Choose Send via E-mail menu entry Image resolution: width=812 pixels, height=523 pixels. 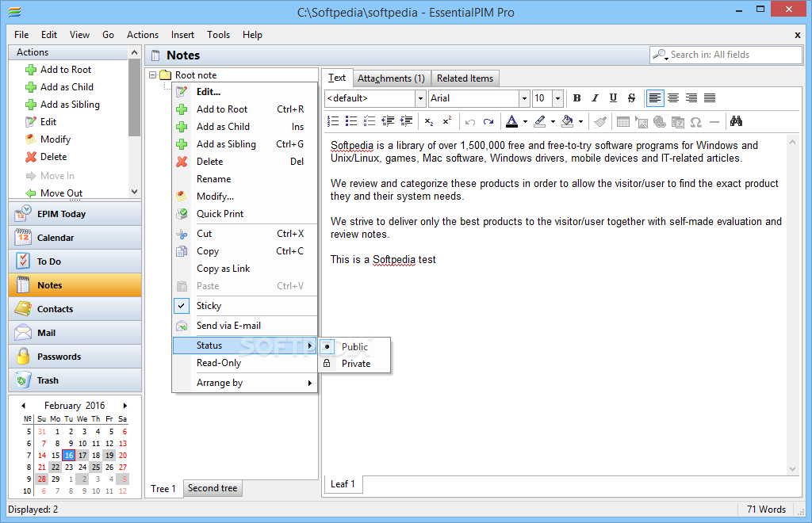[244, 326]
